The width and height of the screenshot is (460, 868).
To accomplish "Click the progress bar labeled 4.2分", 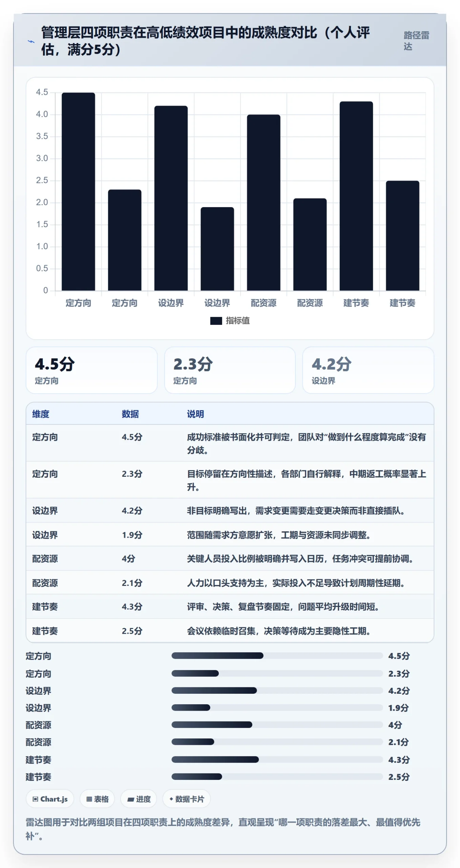I will [277, 690].
